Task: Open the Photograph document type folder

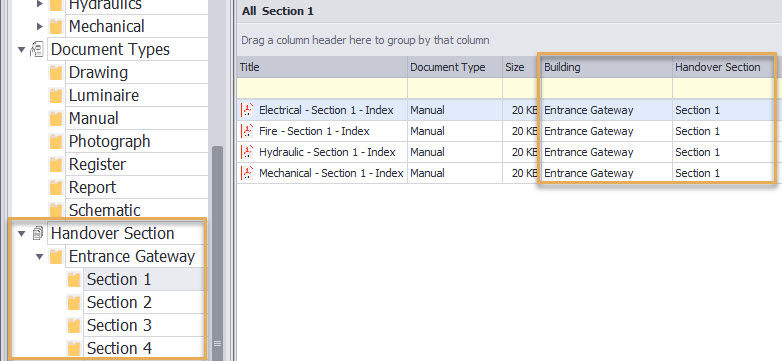Action: [x=109, y=141]
